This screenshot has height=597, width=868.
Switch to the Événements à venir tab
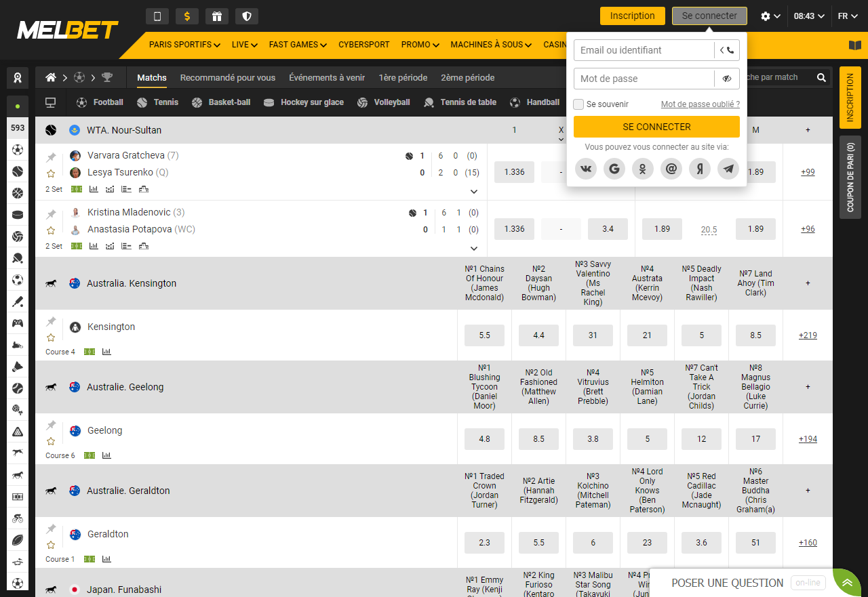coord(327,77)
